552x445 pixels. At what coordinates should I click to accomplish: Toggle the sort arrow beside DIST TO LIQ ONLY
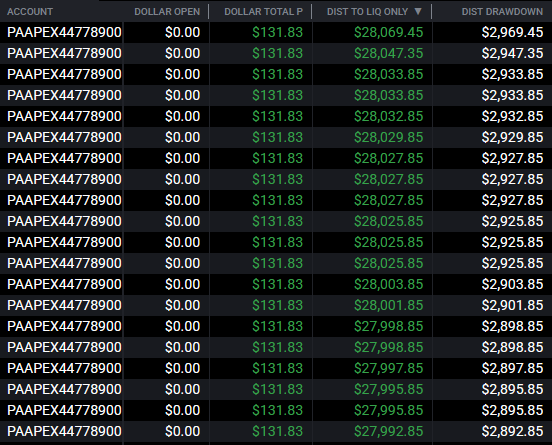[x=418, y=11]
